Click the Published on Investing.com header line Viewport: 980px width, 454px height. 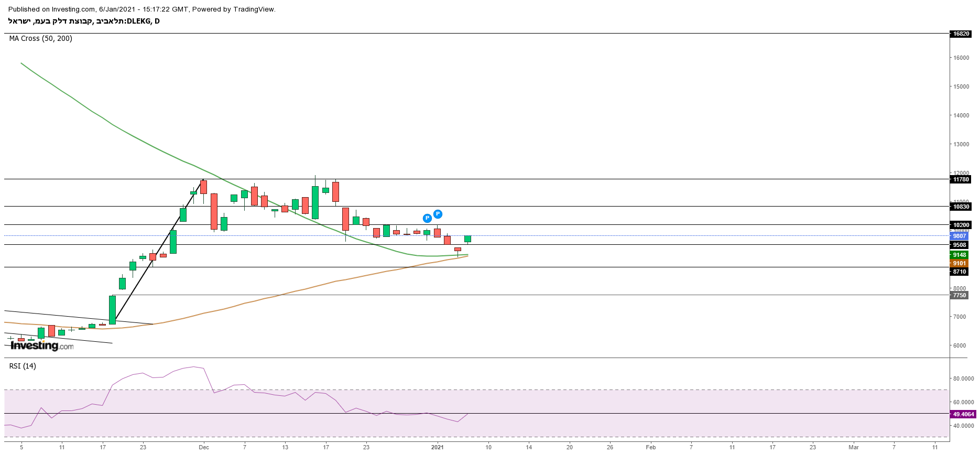tap(142, 9)
